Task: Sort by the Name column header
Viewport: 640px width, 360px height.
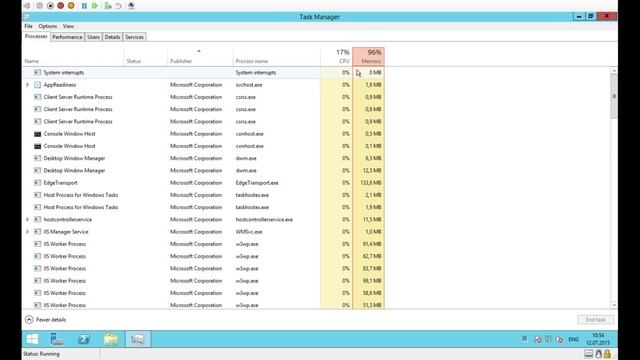Action: [x=73, y=57]
